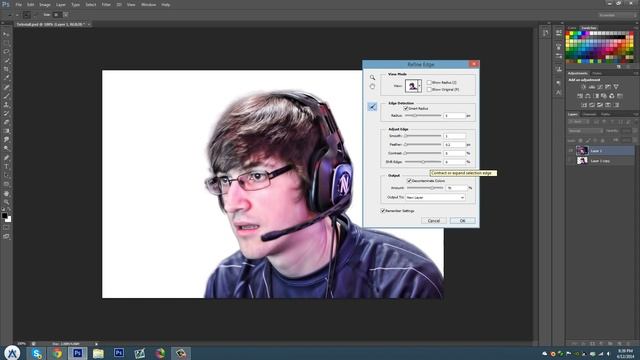The image size is (640, 360).
Task: Open the View mode thumbnail dropdown
Action: pos(413,86)
